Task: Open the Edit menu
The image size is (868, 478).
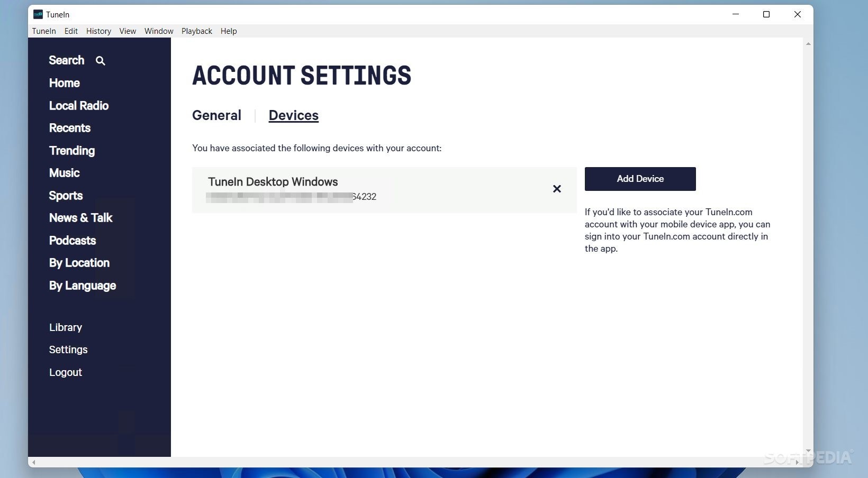Action: pyautogui.click(x=71, y=31)
